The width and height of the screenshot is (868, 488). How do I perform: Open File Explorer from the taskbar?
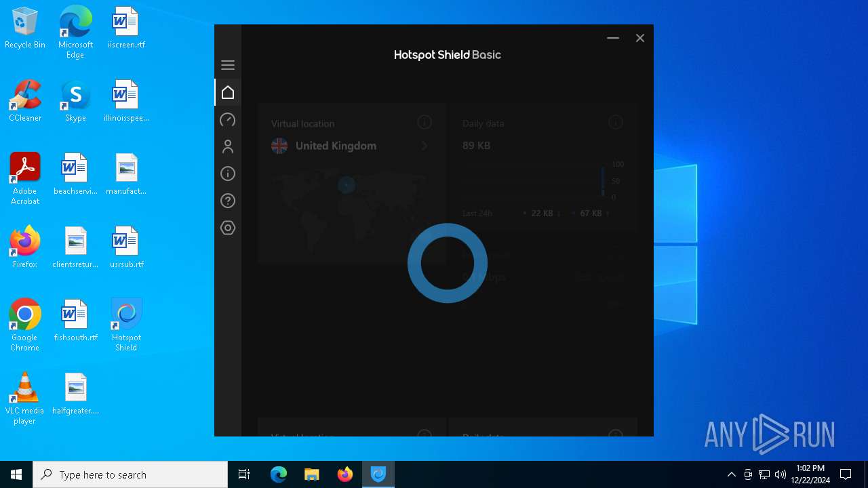(312, 474)
